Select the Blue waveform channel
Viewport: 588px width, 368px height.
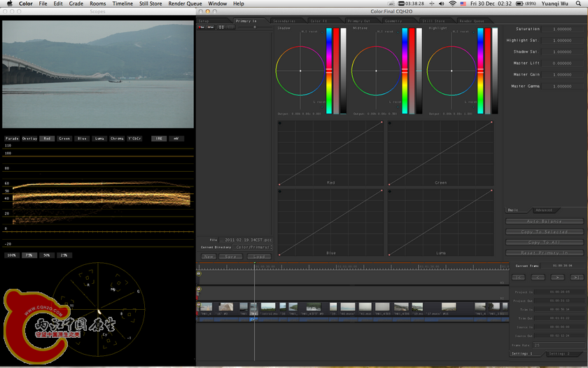[x=82, y=139]
